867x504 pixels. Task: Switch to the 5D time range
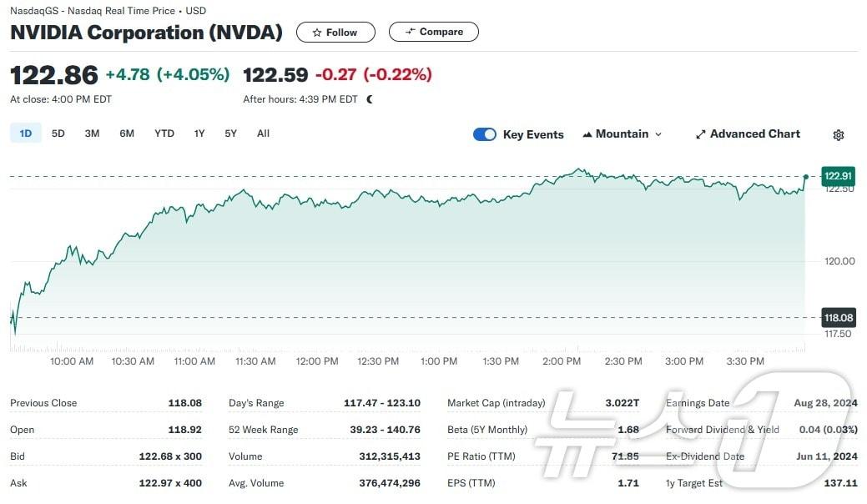pos(58,134)
